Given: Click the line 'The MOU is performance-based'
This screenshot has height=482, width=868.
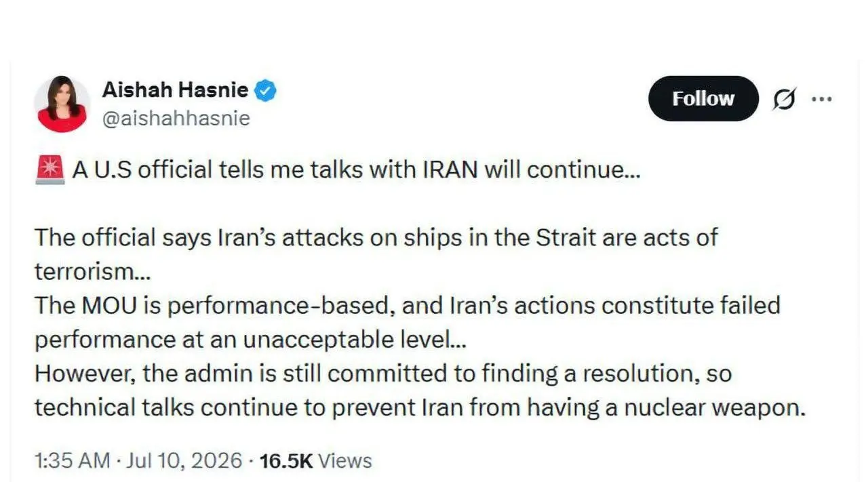Looking at the screenshot, I should 407,306.
